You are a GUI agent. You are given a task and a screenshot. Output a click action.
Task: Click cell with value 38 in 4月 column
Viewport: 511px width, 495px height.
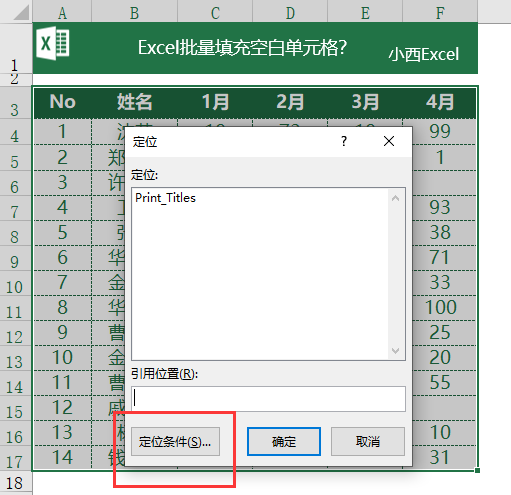(444, 233)
